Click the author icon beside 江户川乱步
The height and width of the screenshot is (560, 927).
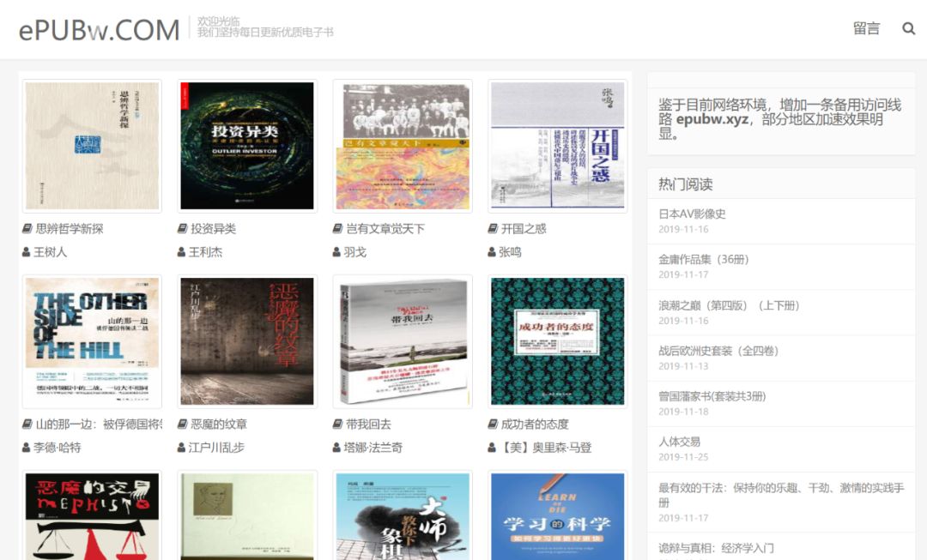coord(181,448)
